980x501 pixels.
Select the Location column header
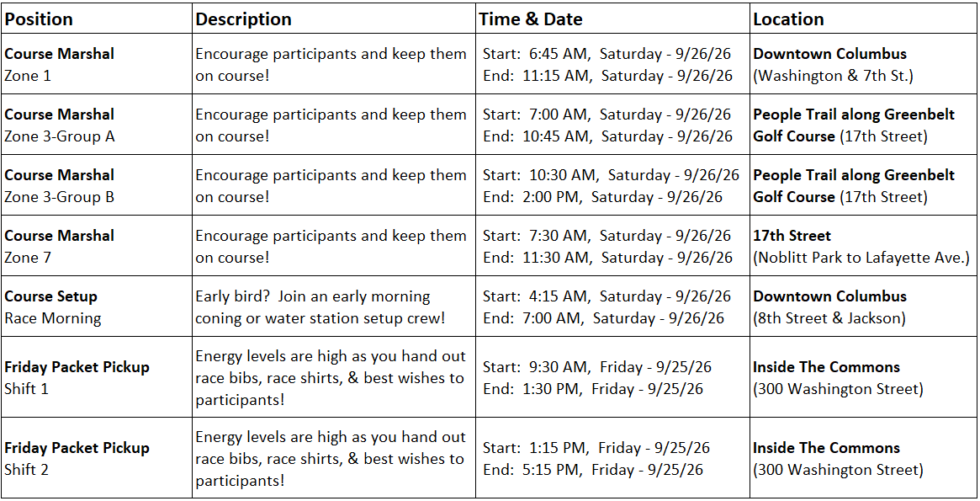tap(863, 19)
